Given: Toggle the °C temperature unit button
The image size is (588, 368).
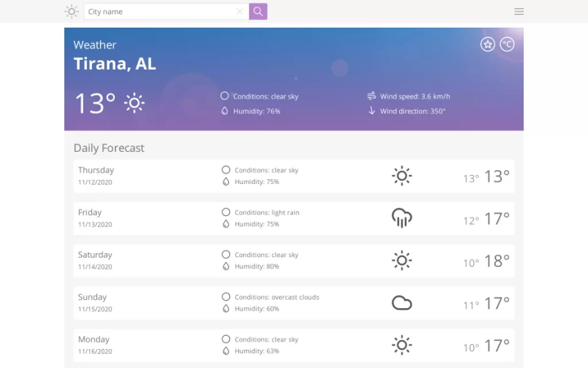Looking at the screenshot, I should point(507,44).
